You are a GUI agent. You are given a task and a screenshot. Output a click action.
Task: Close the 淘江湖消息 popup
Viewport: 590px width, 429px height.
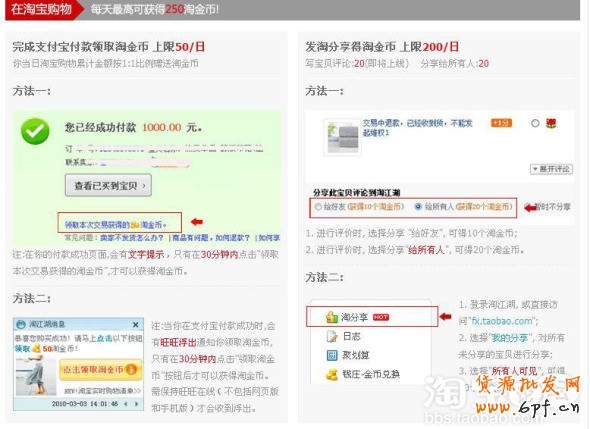coord(135,324)
